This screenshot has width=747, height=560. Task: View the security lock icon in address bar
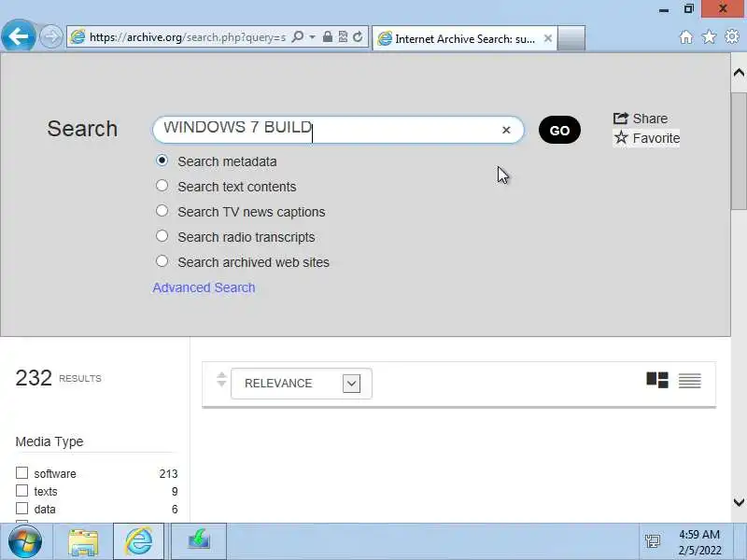(328, 36)
